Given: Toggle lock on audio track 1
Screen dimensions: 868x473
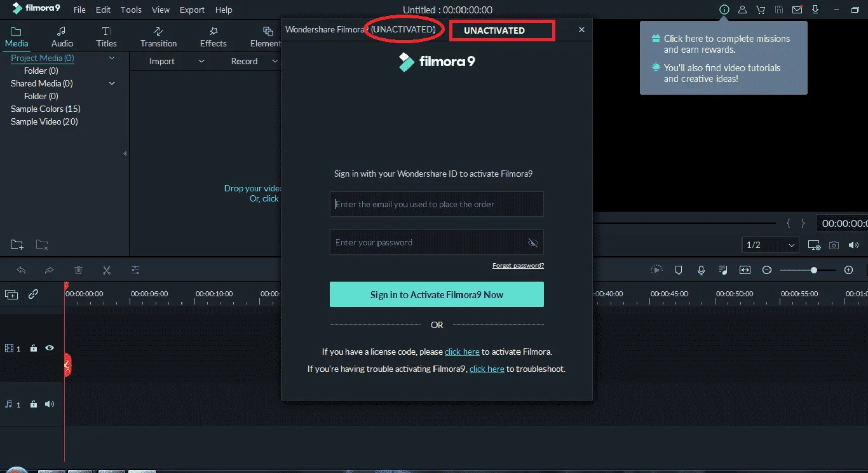Looking at the screenshot, I should [34, 404].
